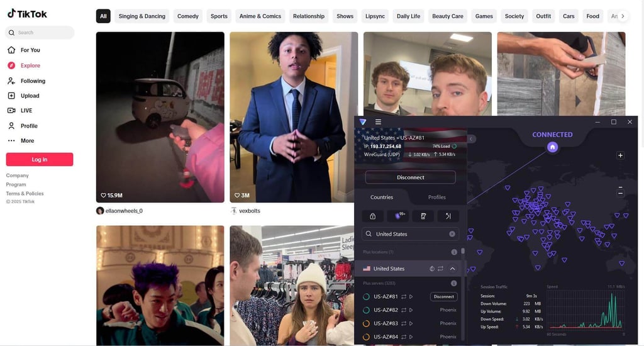This screenshot has width=644, height=346.
Task: Toggle the Kill Switch icon in VPN
Action: point(423,216)
